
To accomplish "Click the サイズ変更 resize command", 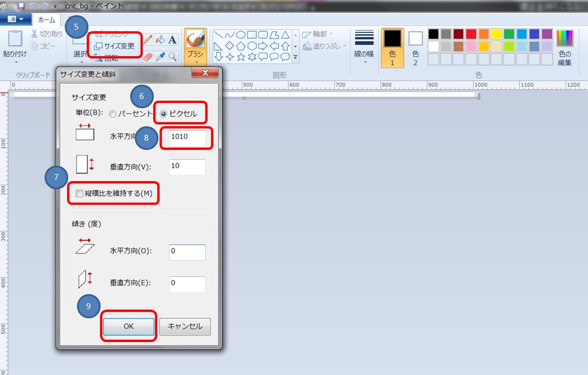I will click(114, 46).
